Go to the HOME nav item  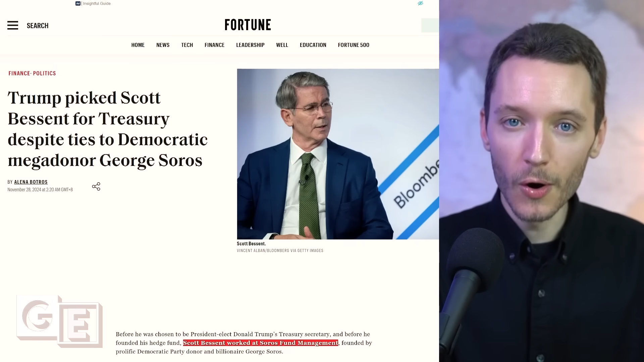pyautogui.click(x=138, y=45)
